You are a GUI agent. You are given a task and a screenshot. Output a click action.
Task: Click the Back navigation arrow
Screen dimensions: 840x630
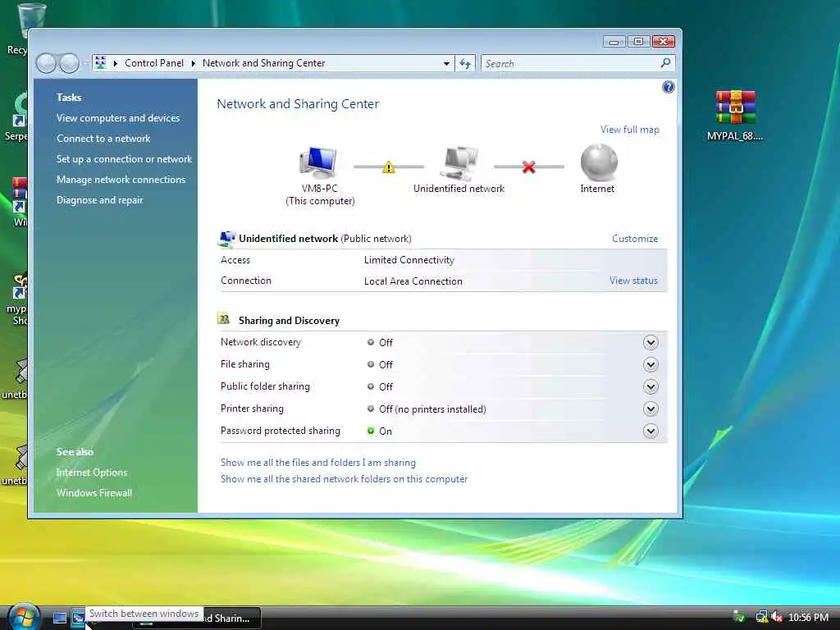click(x=46, y=63)
